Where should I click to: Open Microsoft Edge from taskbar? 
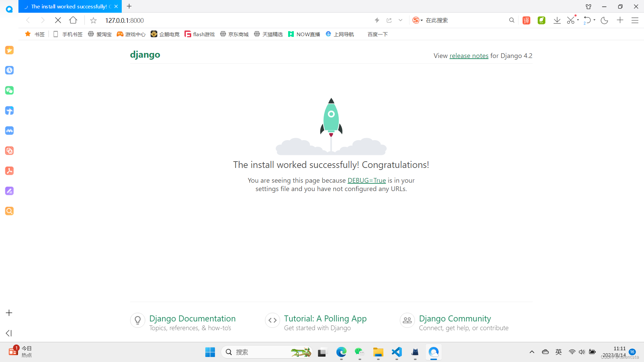341,352
